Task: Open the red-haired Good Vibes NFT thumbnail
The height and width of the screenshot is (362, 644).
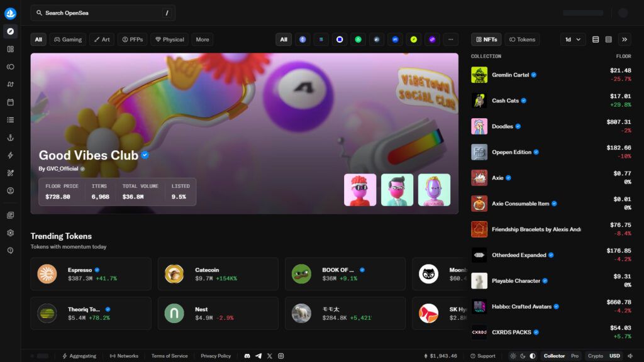Action: click(x=360, y=190)
